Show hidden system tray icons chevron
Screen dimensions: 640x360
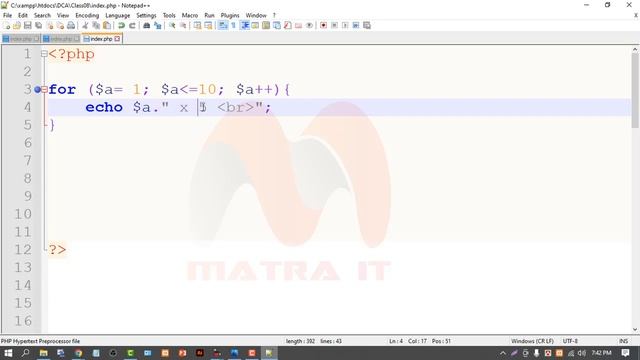tap(503, 353)
